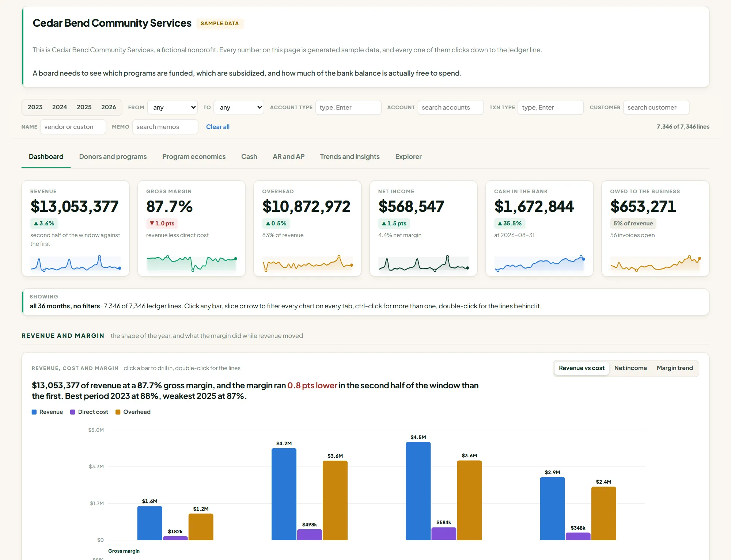Open the Program economics tab
Screen dimensions: 731x560
pyautogui.click(x=194, y=157)
